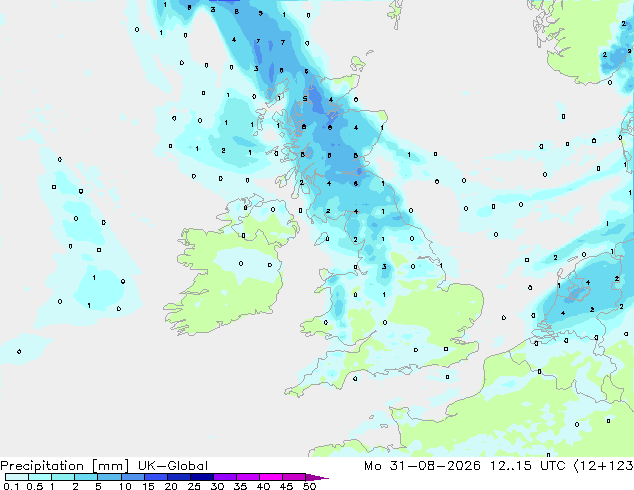The width and height of the screenshot is (634, 490).
Task: Select the 25–30 mm navy legend swatch
Action: tap(201, 477)
